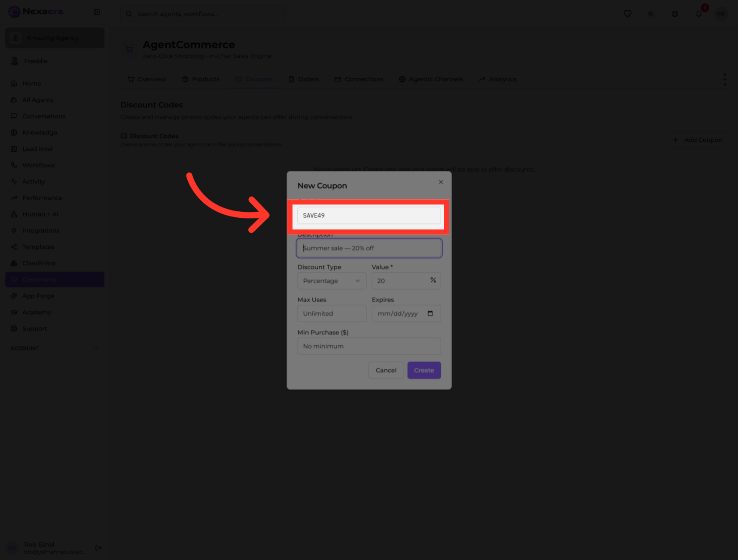This screenshot has height=560, width=738.
Task: Open Performance in sidebar
Action: [x=55, y=198]
